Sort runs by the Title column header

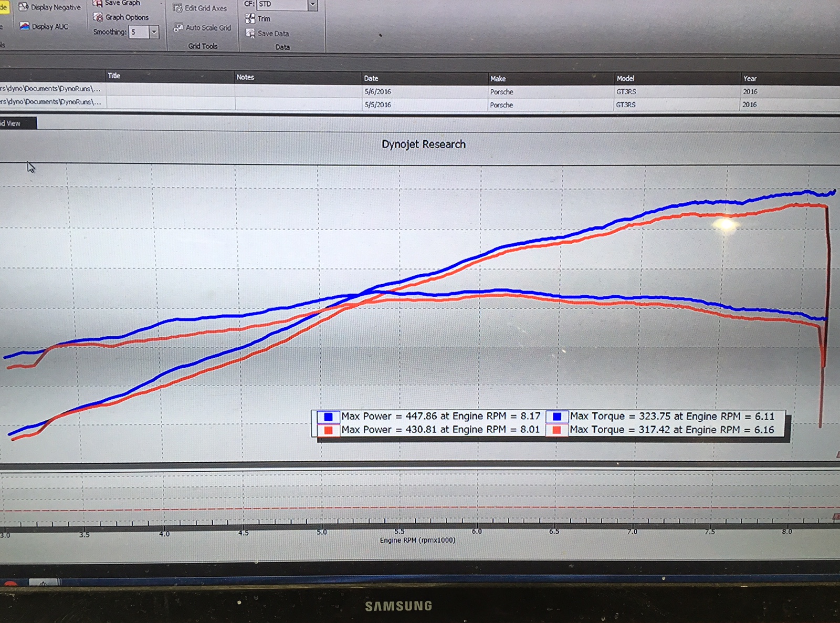point(170,76)
